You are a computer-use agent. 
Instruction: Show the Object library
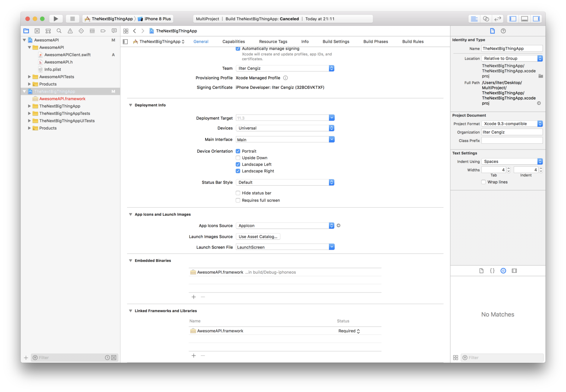tap(503, 271)
